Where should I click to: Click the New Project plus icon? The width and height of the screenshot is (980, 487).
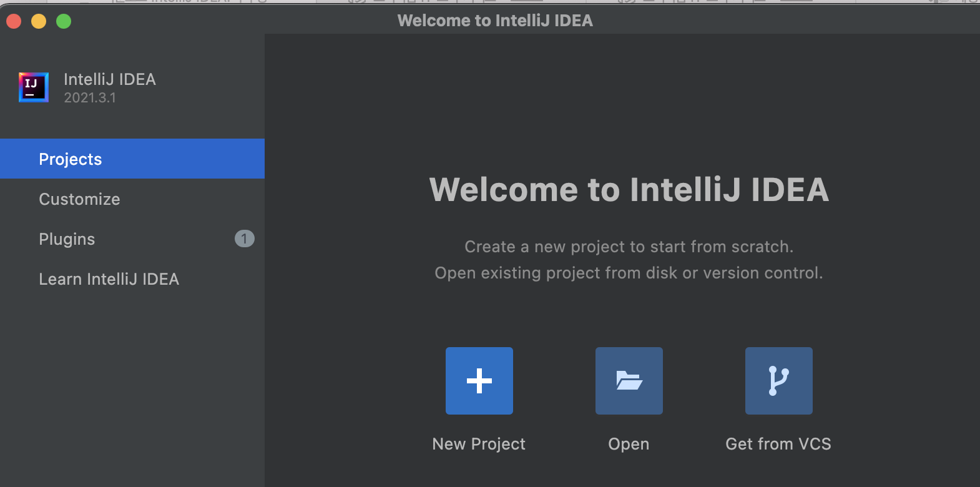(479, 381)
